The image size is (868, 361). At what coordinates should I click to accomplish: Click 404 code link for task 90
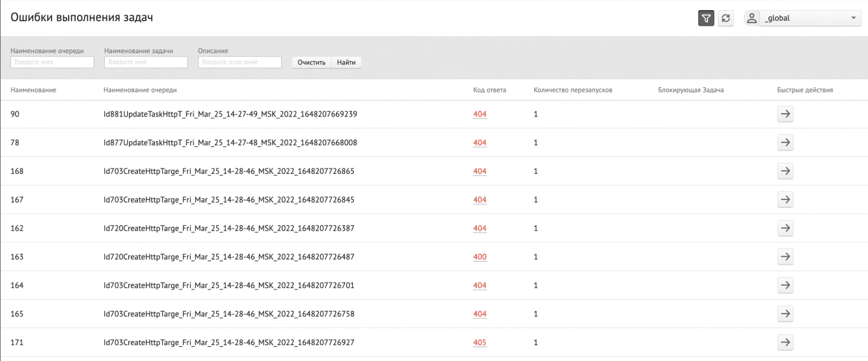(480, 114)
